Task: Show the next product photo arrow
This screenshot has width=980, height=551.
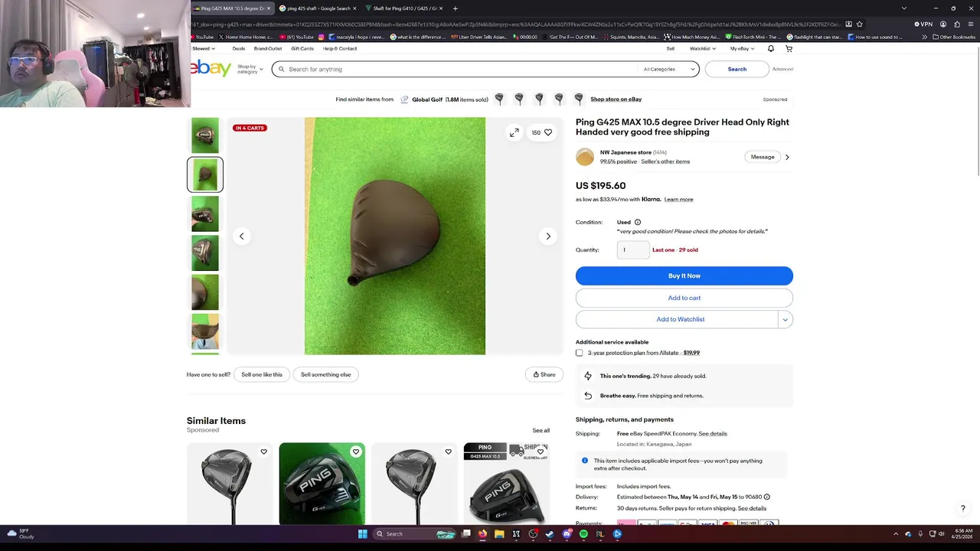Action: click(x=548, y=236)
